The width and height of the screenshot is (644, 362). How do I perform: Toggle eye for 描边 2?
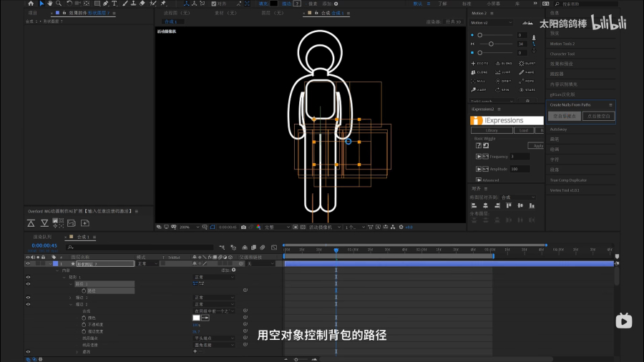coord(28,304)
